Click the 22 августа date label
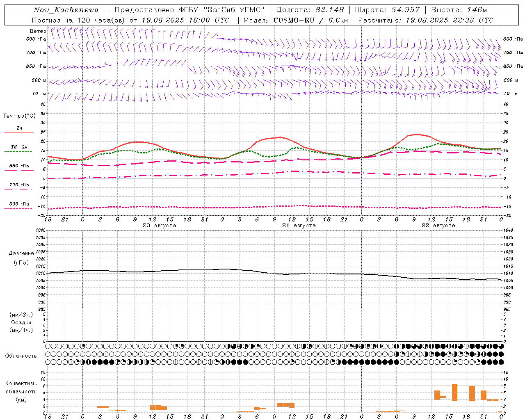The width and height of the screenshot is (525, 420). (x=438, y=226)
